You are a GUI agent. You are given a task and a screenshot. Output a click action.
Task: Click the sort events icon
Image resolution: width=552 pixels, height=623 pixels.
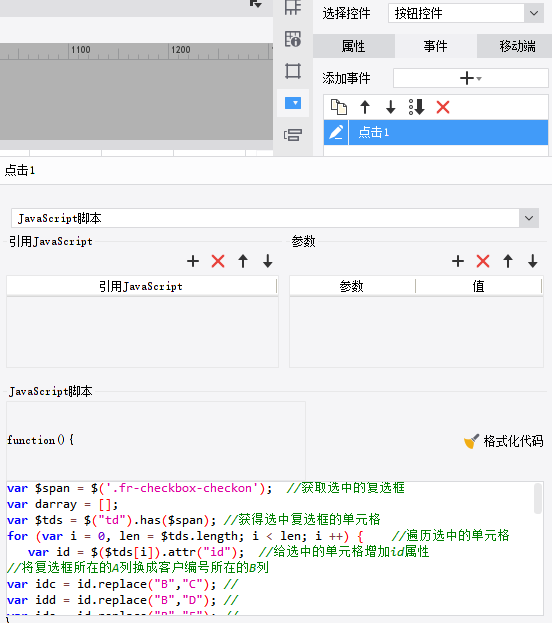(x=416, y=107)
